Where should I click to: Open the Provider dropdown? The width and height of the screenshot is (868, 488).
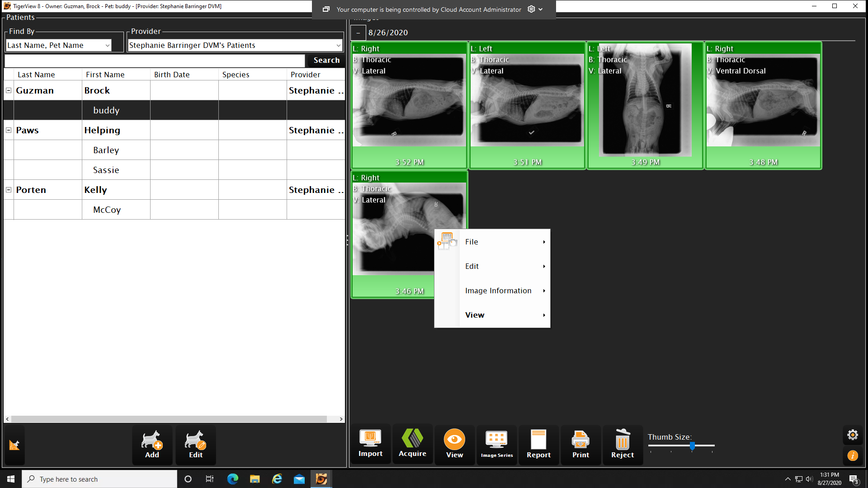(x=338, y=45)
